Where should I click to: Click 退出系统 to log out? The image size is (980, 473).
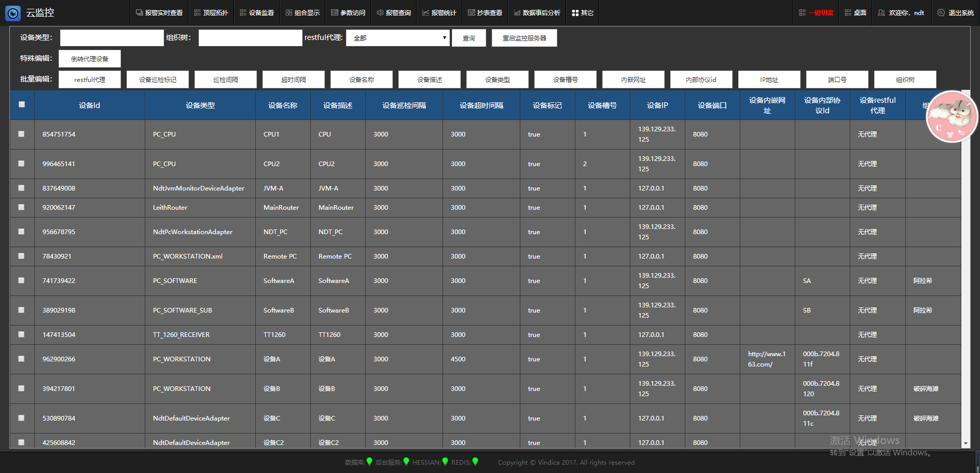point(956,13)
